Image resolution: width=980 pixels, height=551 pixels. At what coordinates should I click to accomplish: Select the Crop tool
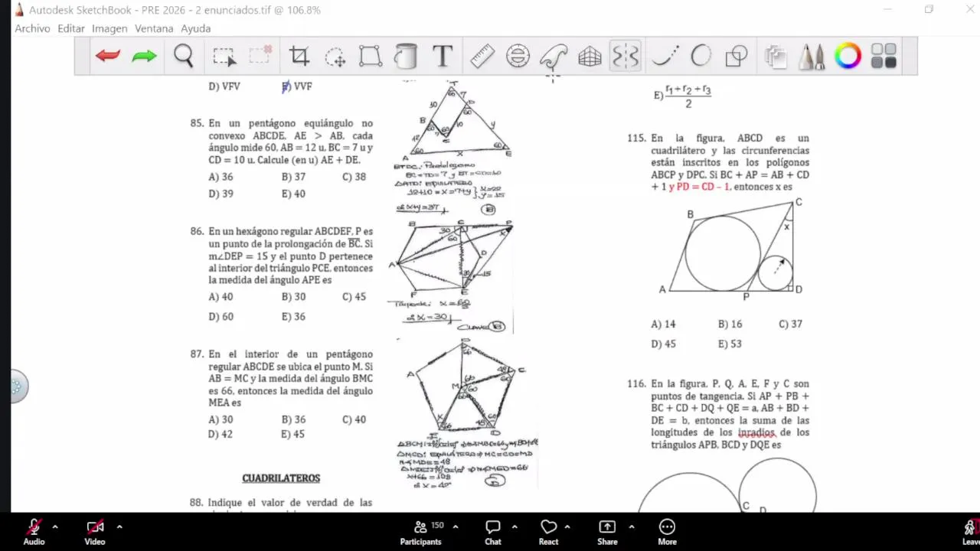pos(299,56)
